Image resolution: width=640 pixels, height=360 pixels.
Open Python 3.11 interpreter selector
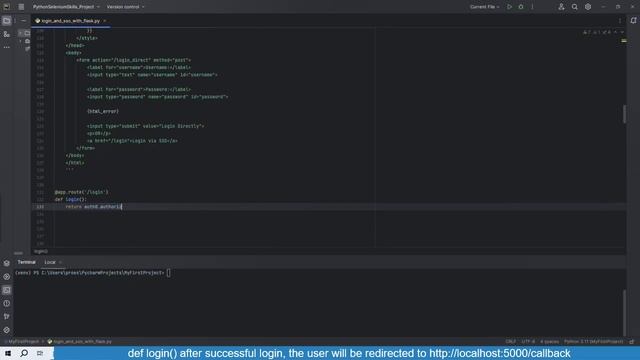coord(593,342)
